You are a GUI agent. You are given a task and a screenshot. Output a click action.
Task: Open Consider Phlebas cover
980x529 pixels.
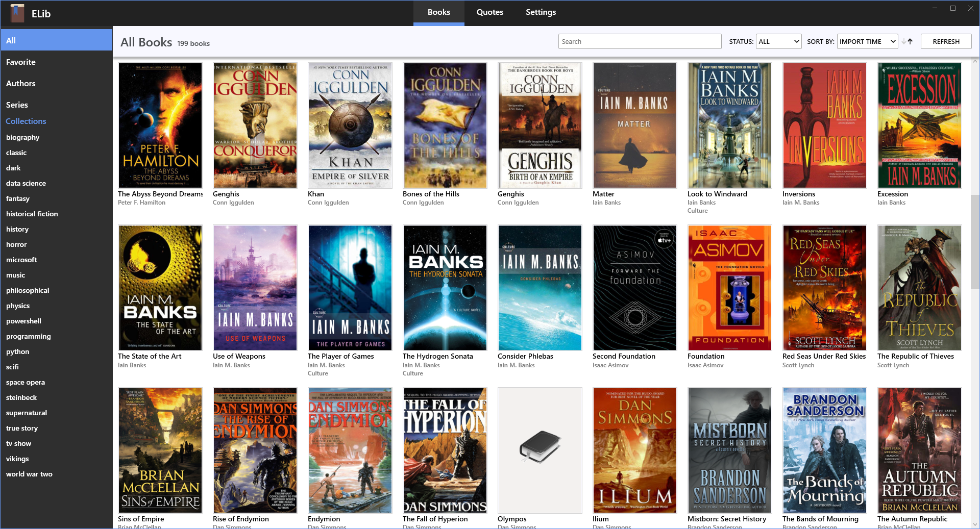tap(540, 288)
